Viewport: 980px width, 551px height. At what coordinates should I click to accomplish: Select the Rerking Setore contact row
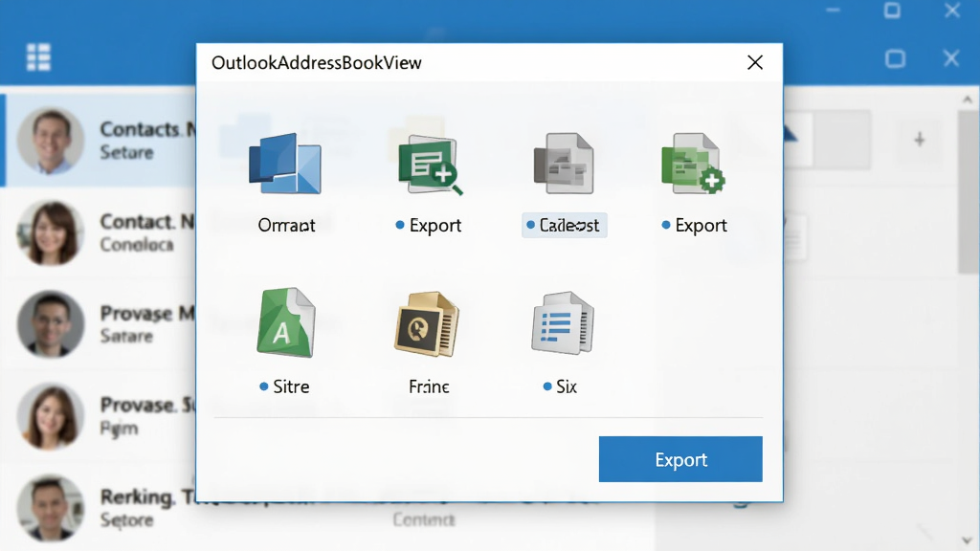click(99, 507)
